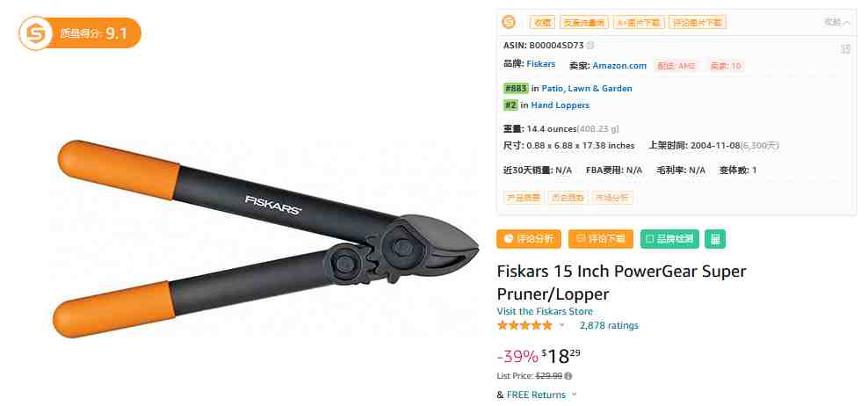The image size is (868, 406).
Task: Click the small square icon at panel's right edge
Action: click(845, 49)
